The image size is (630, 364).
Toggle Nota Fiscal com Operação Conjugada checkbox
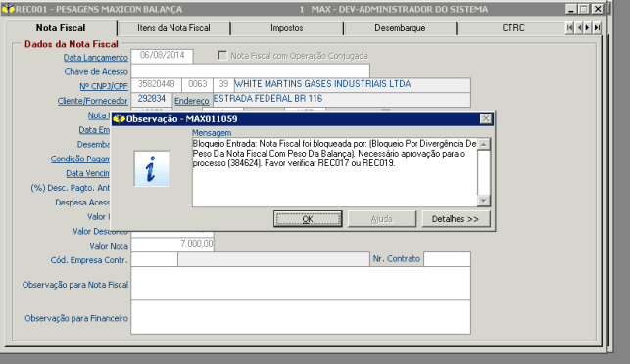(x=222, y=55)
